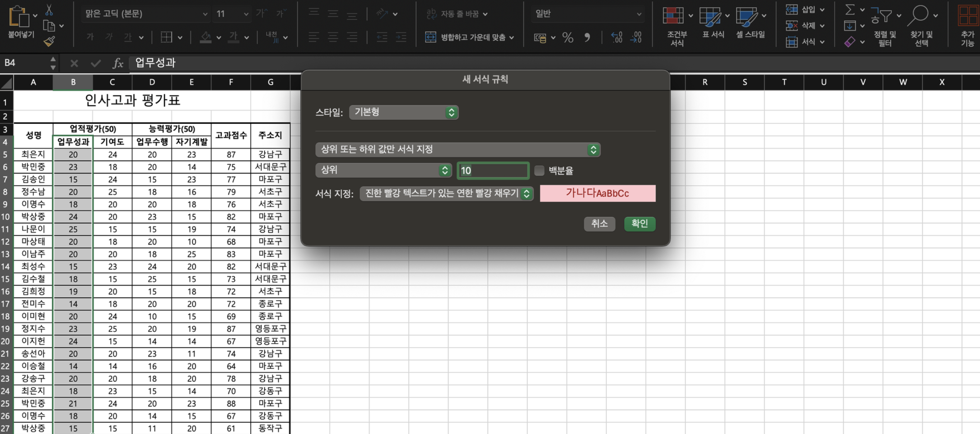Open the 스타일 기본형 dropdown
This screenshot has width=980, height=434.
click(403, 112)
